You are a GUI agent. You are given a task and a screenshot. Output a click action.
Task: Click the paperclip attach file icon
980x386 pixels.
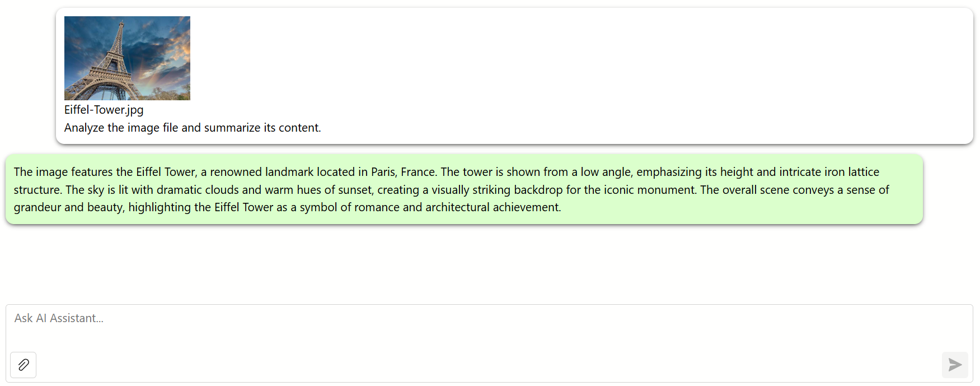click(x=24, y=365)
